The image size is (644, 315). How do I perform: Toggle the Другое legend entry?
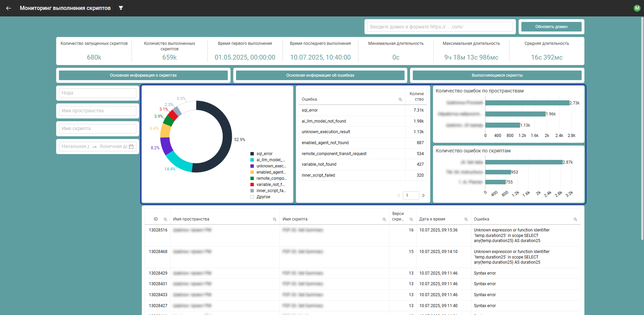tap(263, 197)
